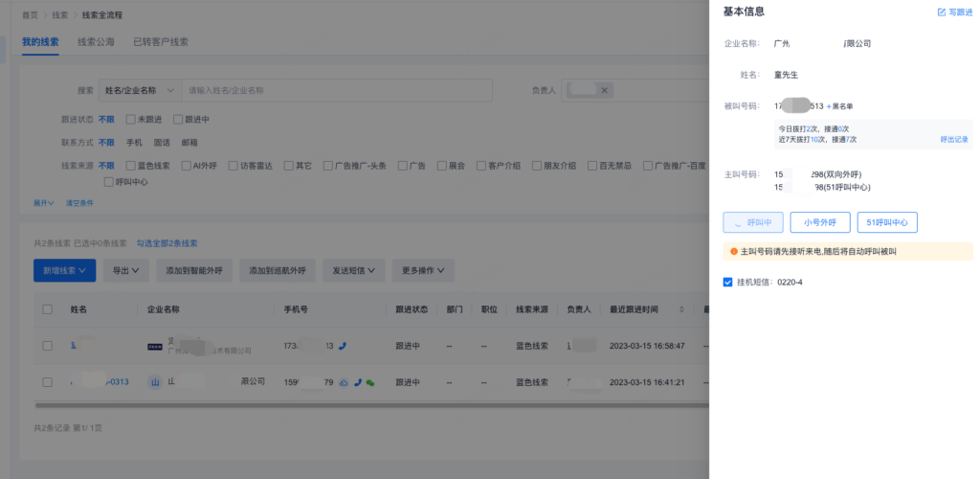Screen dimensions: 980x479
Task: Click the WeChat icon in second row
Action: (370, 382)
